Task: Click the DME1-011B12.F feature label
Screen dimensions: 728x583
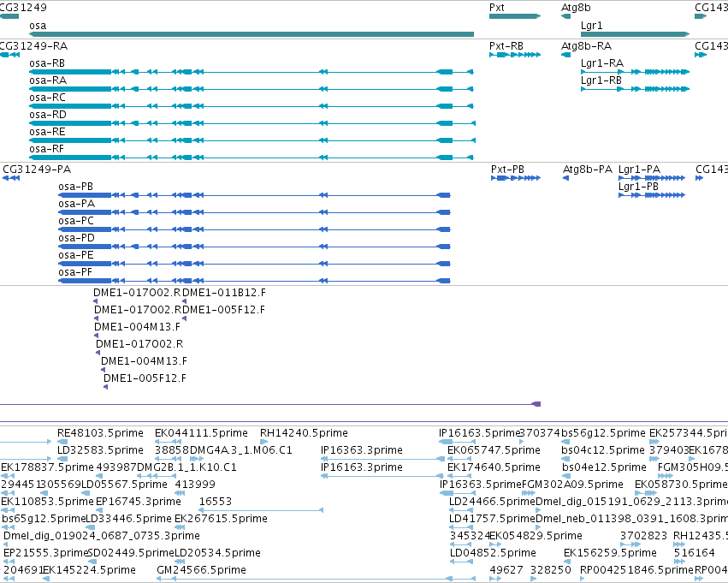Action: (224, 293)
